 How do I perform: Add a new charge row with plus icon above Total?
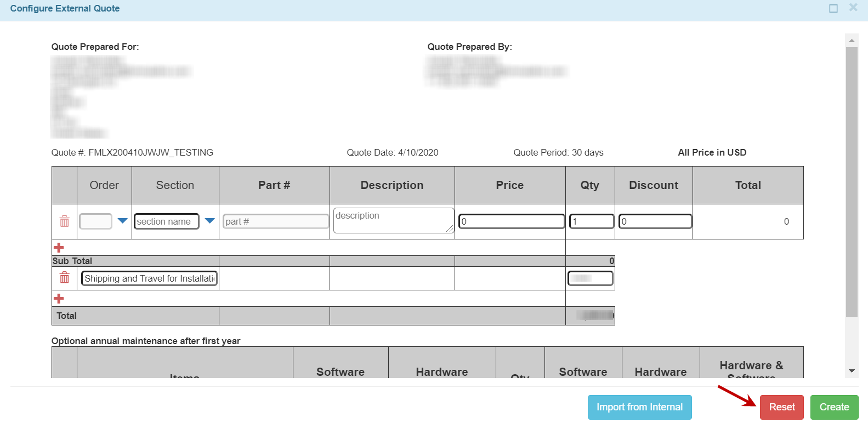click(59, 299)
